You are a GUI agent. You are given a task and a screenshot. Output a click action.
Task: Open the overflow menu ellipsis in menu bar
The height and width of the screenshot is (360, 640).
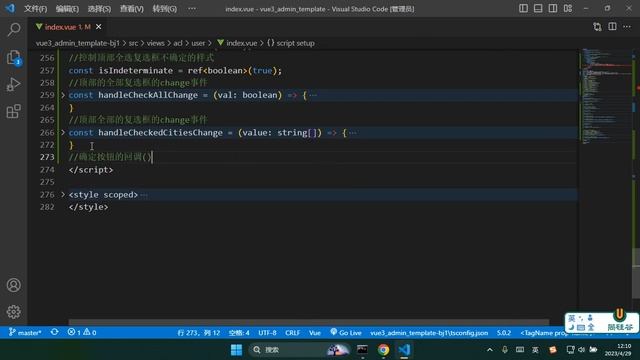tap(192, 9)
